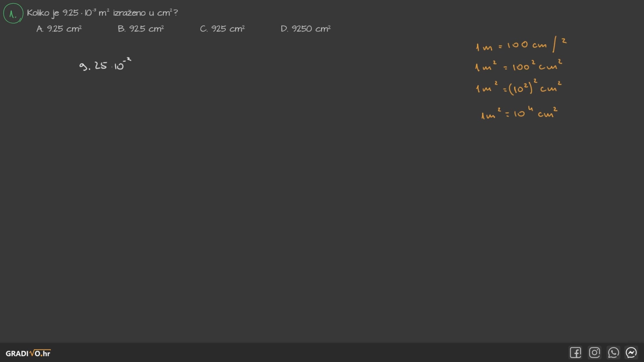This screenshot has width=644, height=362.
Task: Click the 10⁻³ factor in the question text
Action: point(90,13)
